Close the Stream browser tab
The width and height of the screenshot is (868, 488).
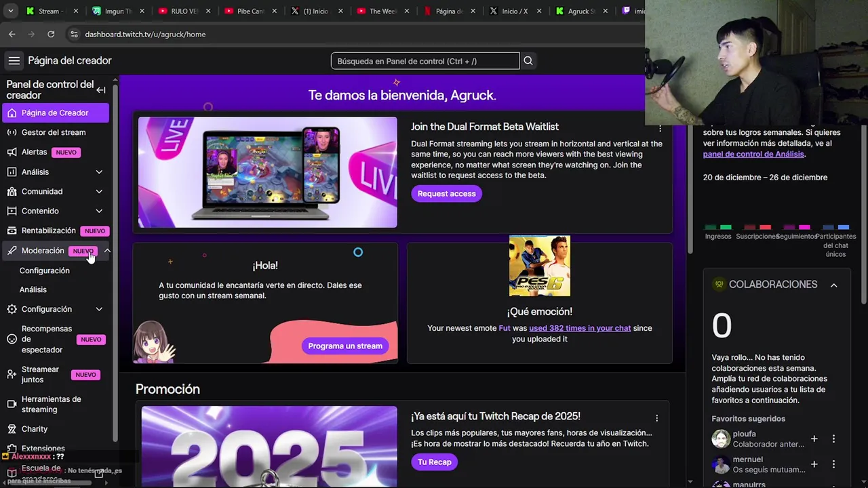(76, 12)
